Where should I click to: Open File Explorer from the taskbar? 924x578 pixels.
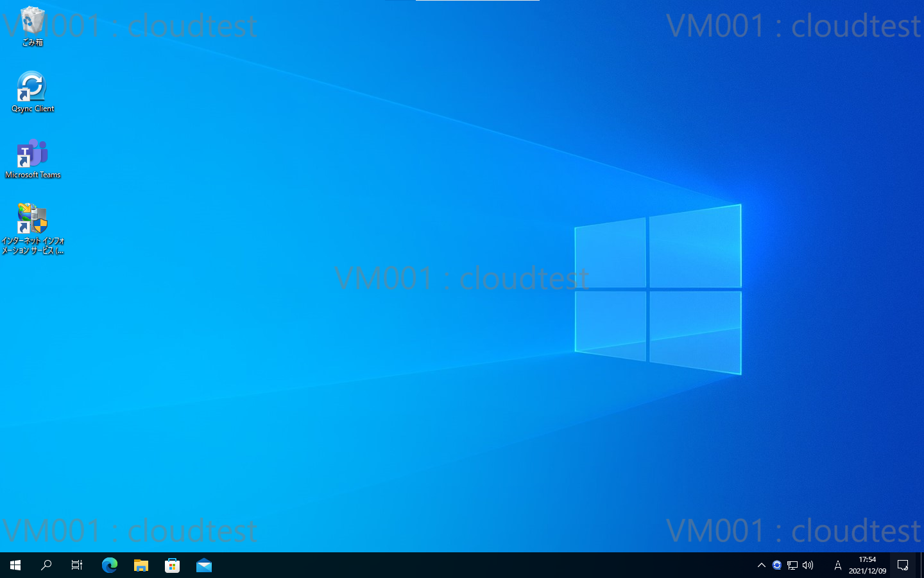tap(141, 565)
